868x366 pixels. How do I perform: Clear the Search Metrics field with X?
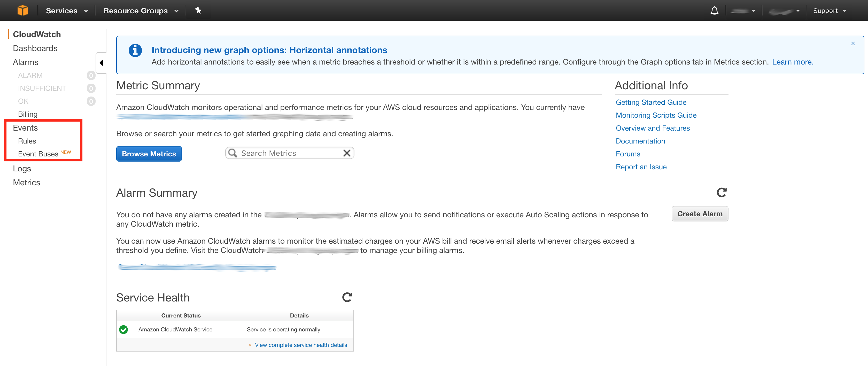pyautogui.click(x=347, y=154)
